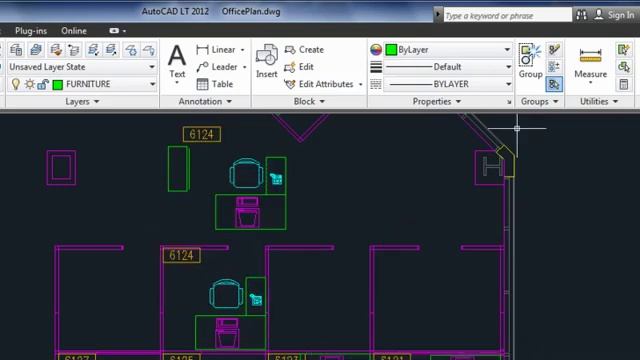Viewport: 640px width, 360px height.
Task: Expand the Properties panel title
Action: [x=436, y=102]
